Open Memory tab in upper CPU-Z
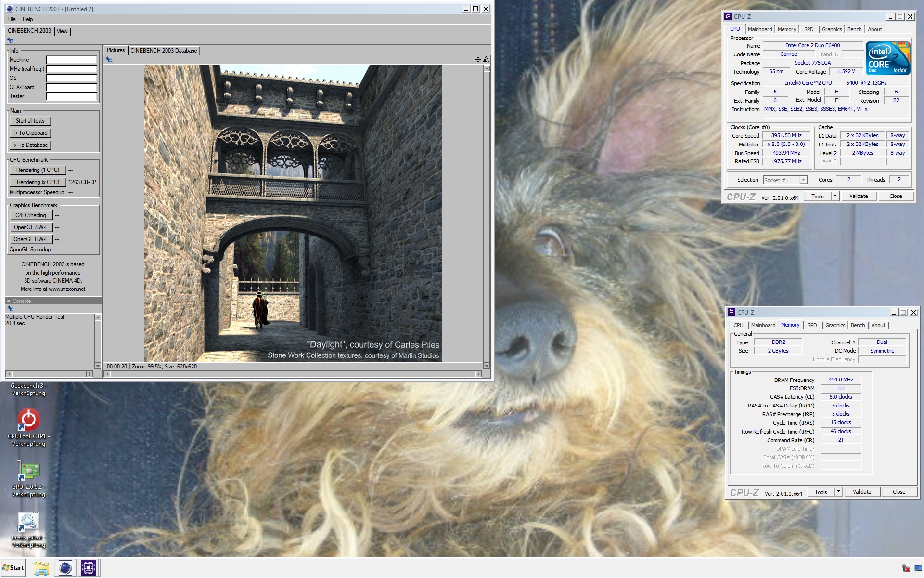This screenshot has height=578, width=924. tap(787, 29)
